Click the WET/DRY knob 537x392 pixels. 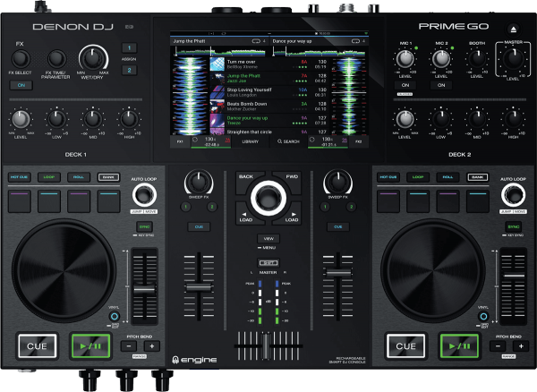(92, 57)
